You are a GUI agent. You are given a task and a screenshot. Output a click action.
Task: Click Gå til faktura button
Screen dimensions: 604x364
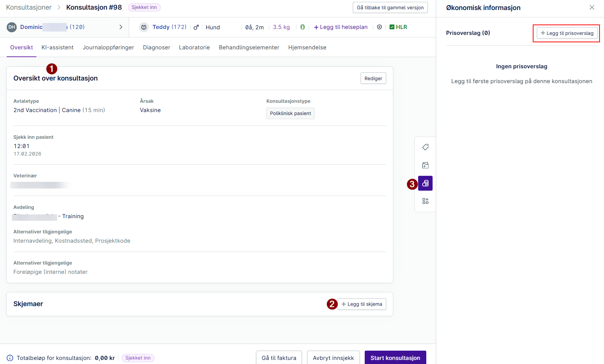coord(279,358)
